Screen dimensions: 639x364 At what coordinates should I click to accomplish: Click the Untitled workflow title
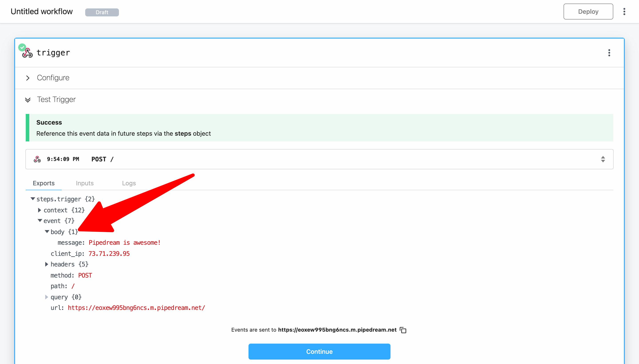pyautogui.click(x=41, y=12)
